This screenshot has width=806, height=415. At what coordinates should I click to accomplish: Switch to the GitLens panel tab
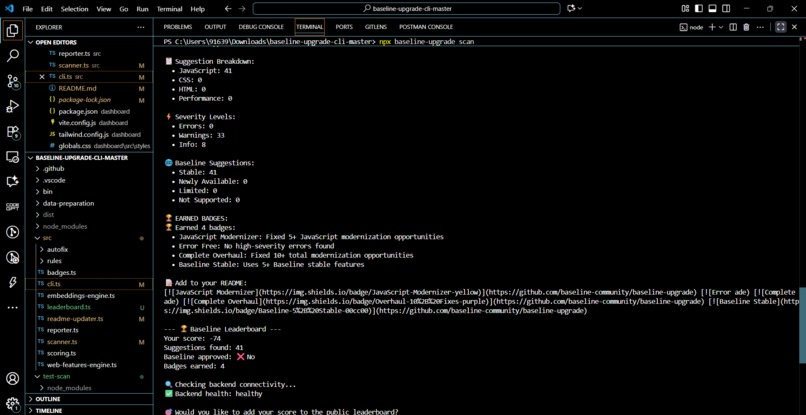click(376, 27)
